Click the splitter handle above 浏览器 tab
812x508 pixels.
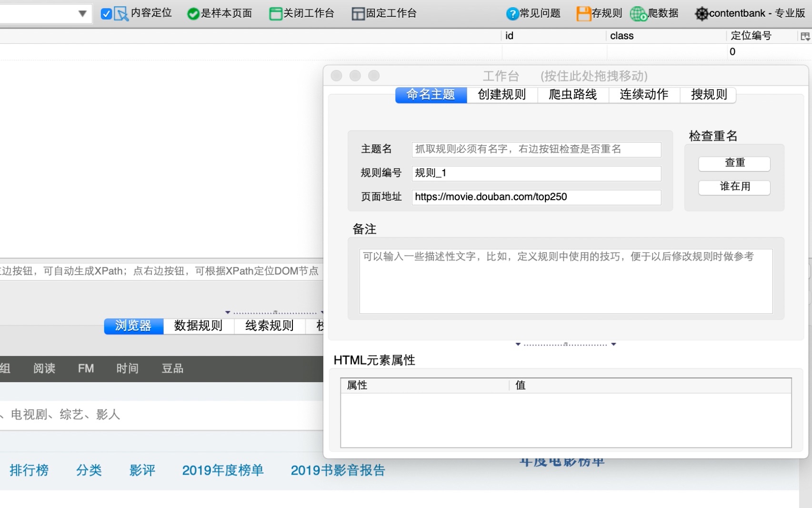tap(275, 313)
